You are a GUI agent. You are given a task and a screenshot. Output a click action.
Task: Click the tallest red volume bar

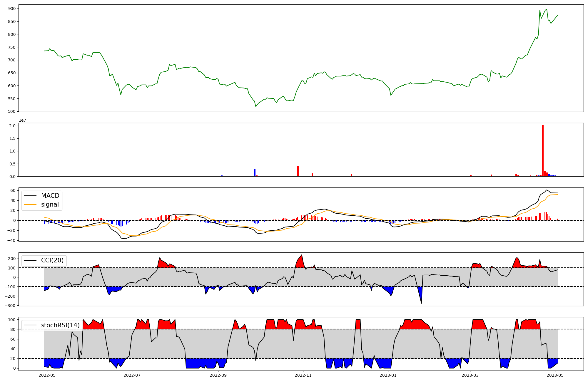(x=543, y=151)
